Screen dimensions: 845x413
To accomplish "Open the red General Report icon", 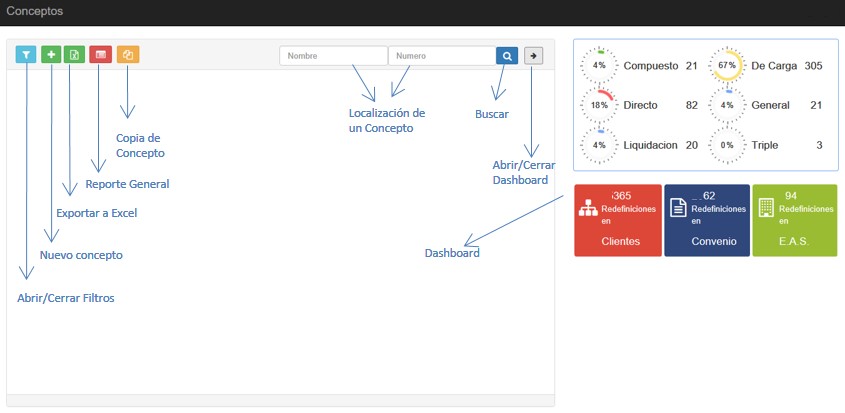I will click(100, 55).
